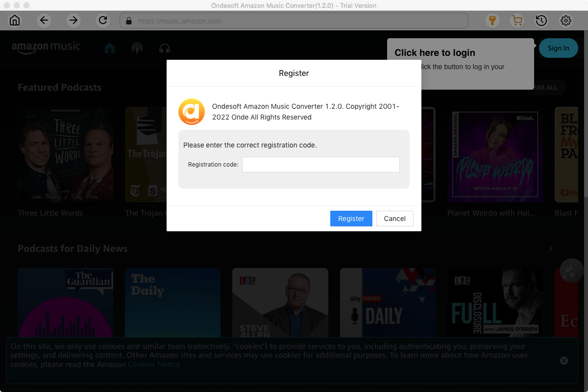Click the Featured Podcasts heading
588x392 pixels.
(x=60, y=87)
